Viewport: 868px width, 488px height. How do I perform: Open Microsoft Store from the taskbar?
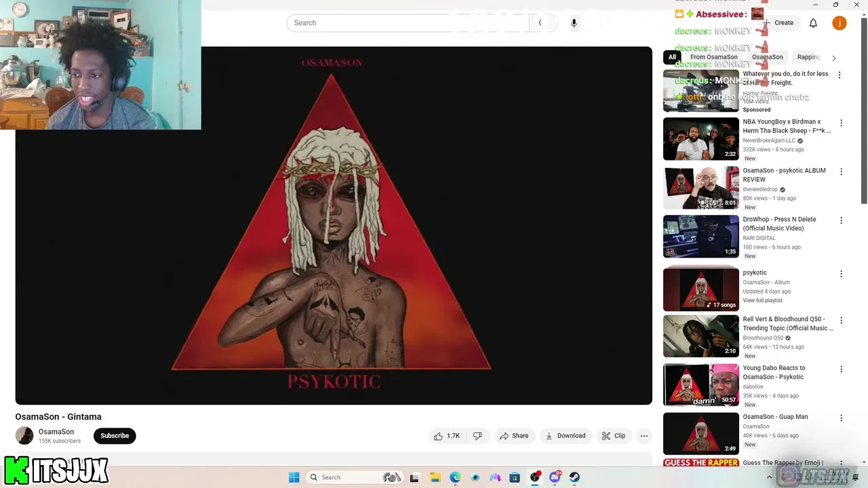click(x=515, y=477)
